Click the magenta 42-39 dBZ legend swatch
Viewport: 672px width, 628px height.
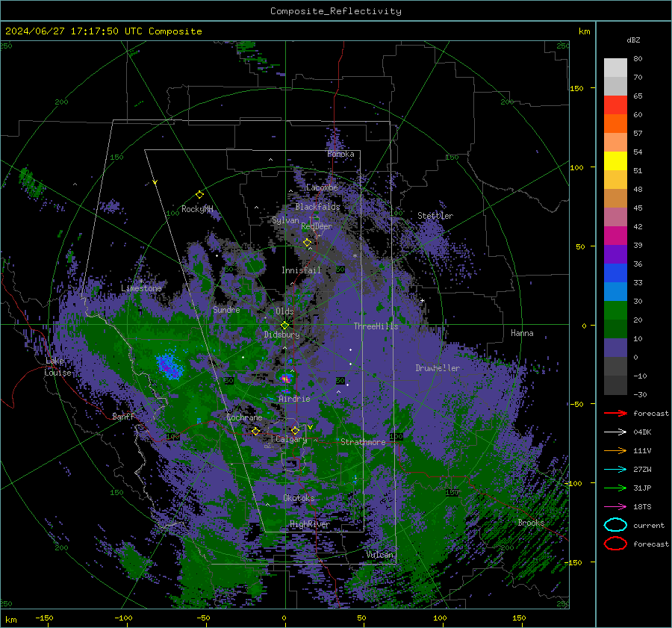click(615, 236)
